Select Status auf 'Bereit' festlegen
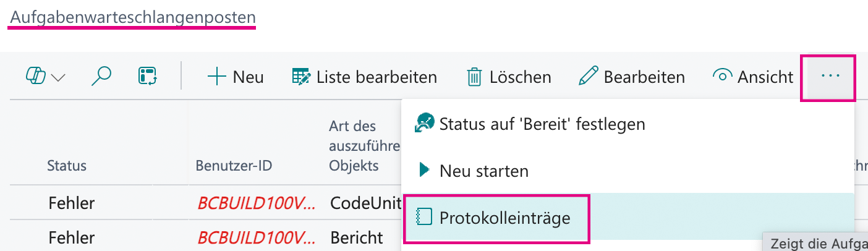Viewport: 868px width, 251px height. pyautogui.click(x=628, y=124)
